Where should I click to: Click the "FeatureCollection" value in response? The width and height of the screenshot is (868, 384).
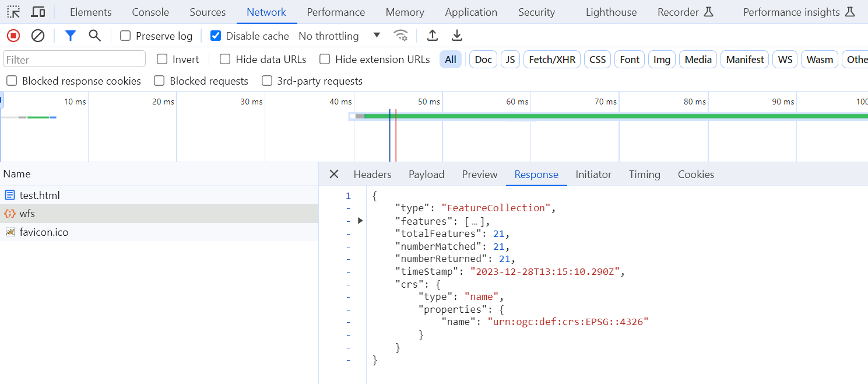[496, 208]
